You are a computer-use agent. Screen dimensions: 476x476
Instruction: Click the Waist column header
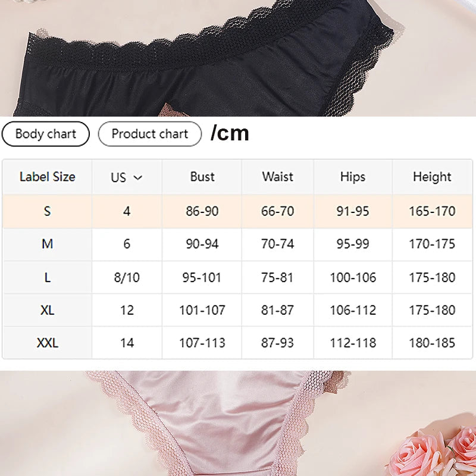pos(277,177)
